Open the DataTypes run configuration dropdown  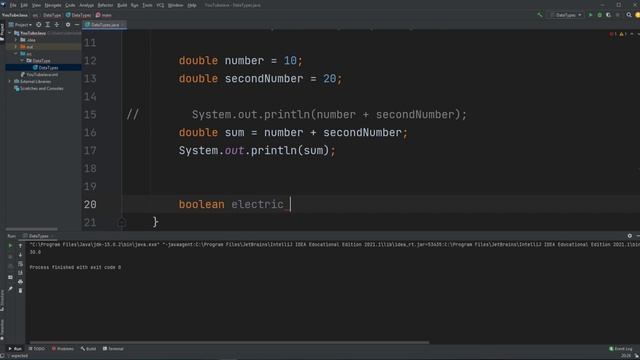click(566, 15)
